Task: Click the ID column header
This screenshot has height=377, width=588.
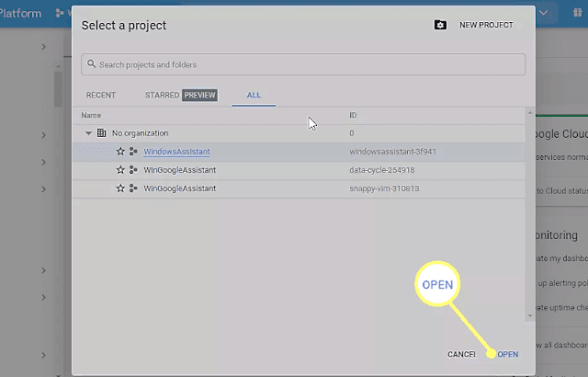Action: point(353,115)
